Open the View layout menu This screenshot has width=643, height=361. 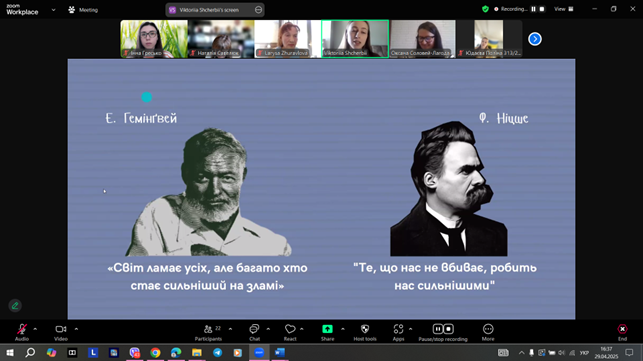pyautogui.click(x=564, y=9)
